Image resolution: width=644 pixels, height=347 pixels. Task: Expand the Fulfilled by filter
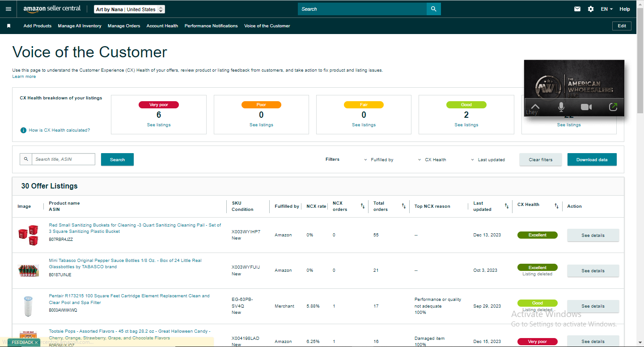(379, 160)
